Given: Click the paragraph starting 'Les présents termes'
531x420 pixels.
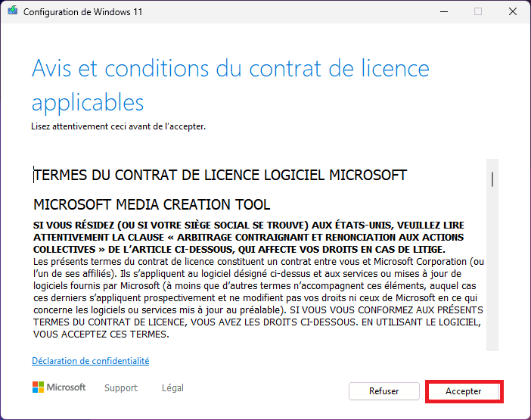Looking at the screenshot, I should pos(259,297).
